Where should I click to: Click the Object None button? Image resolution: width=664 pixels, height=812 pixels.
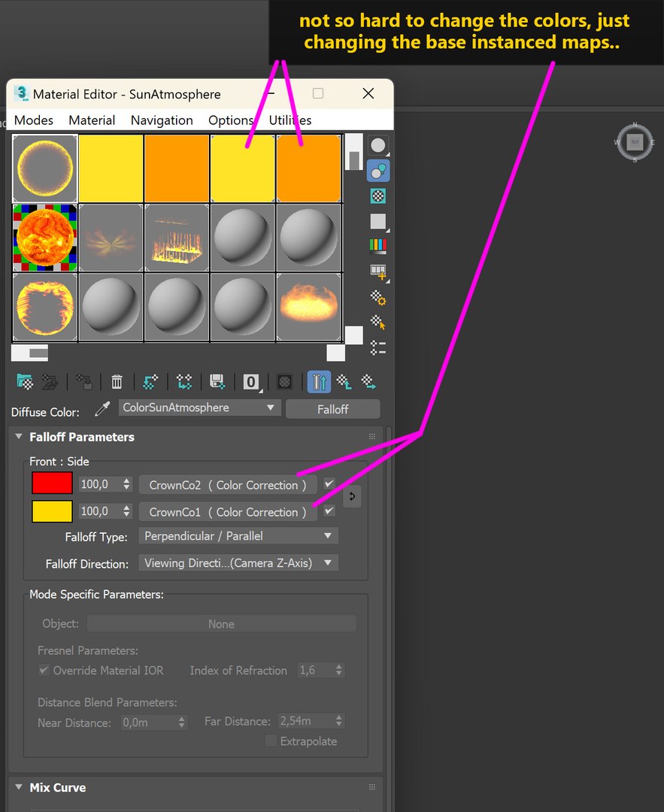[221, 624]
